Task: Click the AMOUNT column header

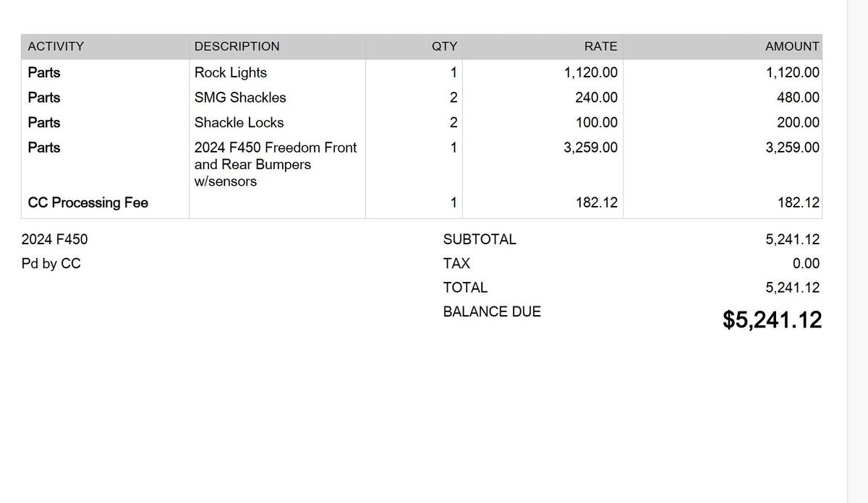Action: (792, 46)
